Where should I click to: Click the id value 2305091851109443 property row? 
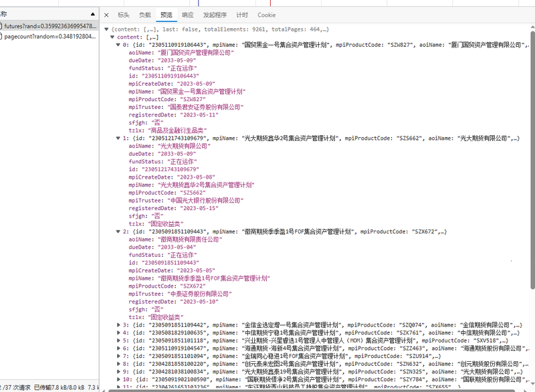click(x=164, y=263)
